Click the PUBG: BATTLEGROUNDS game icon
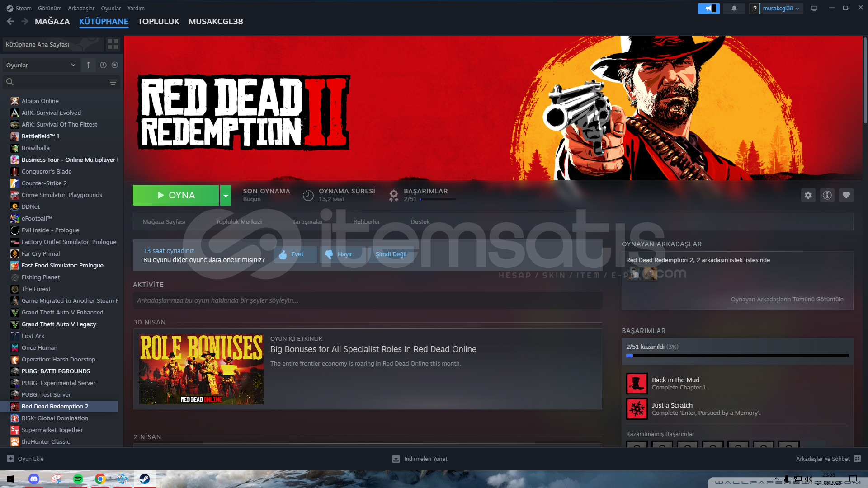This screenshot has width=868, height=488. (x=15, y=371)
